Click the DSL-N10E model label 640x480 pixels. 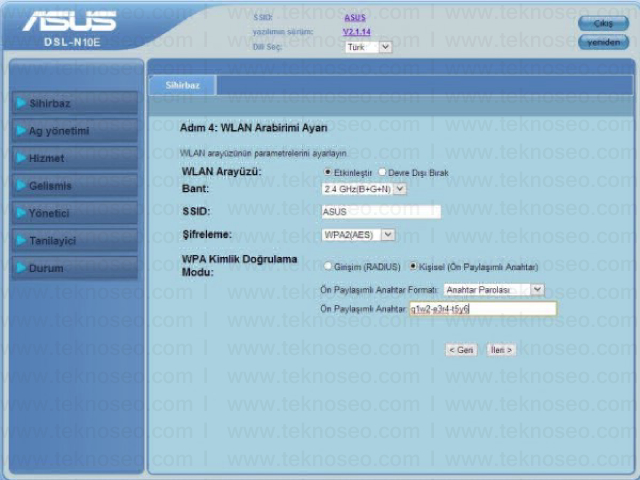[x=72, y=42]
